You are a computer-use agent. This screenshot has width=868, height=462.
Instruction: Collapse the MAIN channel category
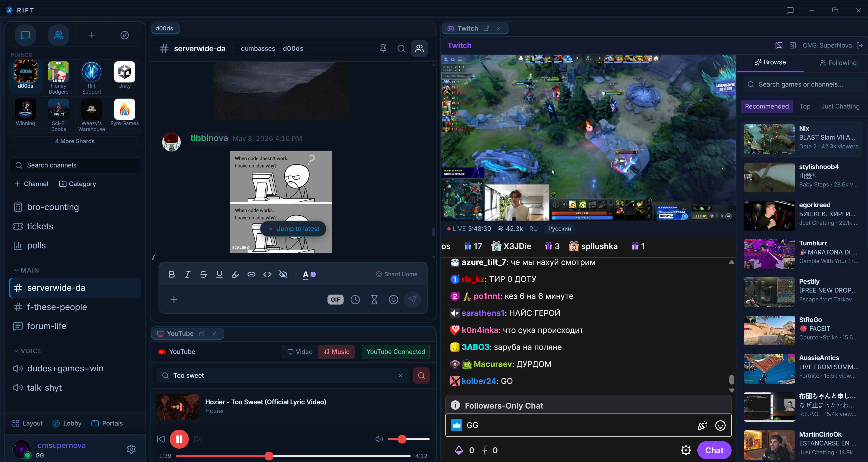coord(26,270)
